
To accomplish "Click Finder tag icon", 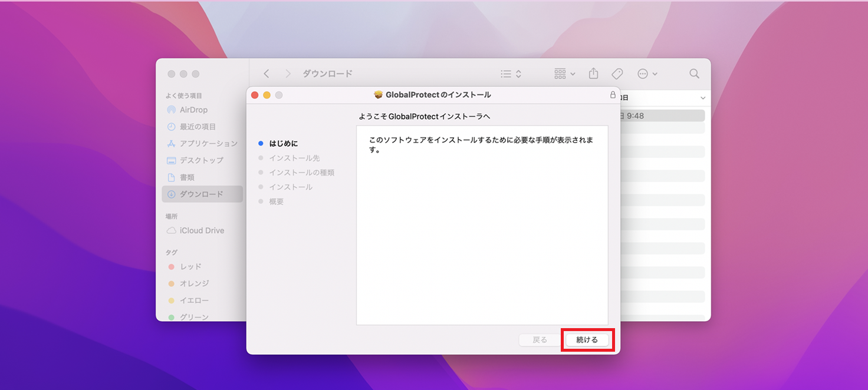I will (617, 74).
